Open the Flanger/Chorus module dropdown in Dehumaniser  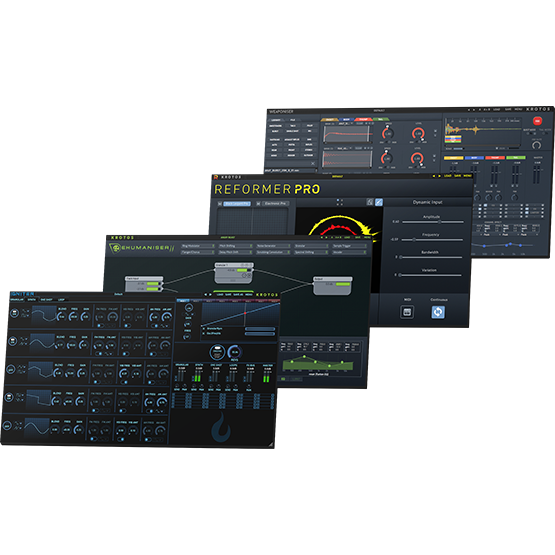pos(198,252)
